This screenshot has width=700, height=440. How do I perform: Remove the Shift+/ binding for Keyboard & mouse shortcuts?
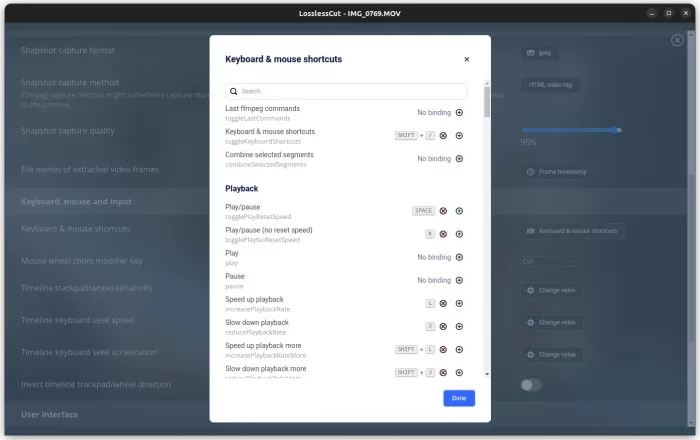tap(443, 135)
